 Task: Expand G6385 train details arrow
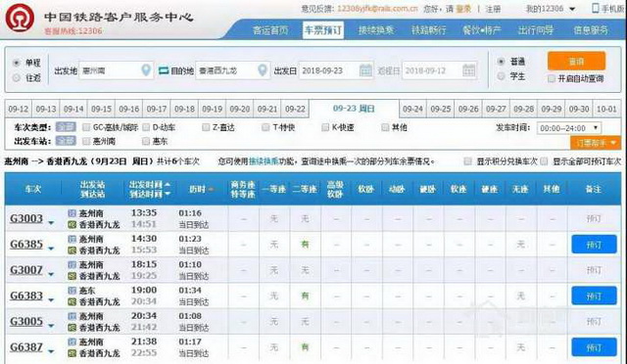pos(51,249)
